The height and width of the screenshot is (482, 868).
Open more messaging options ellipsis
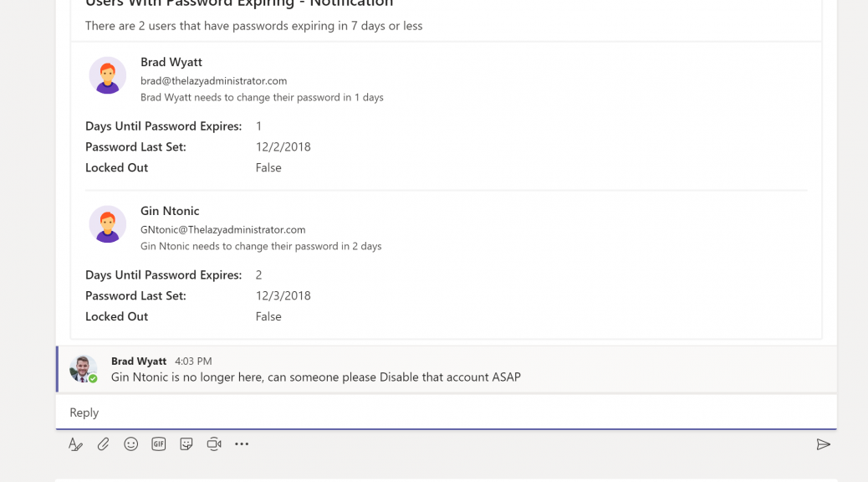[x=242, y=444]
